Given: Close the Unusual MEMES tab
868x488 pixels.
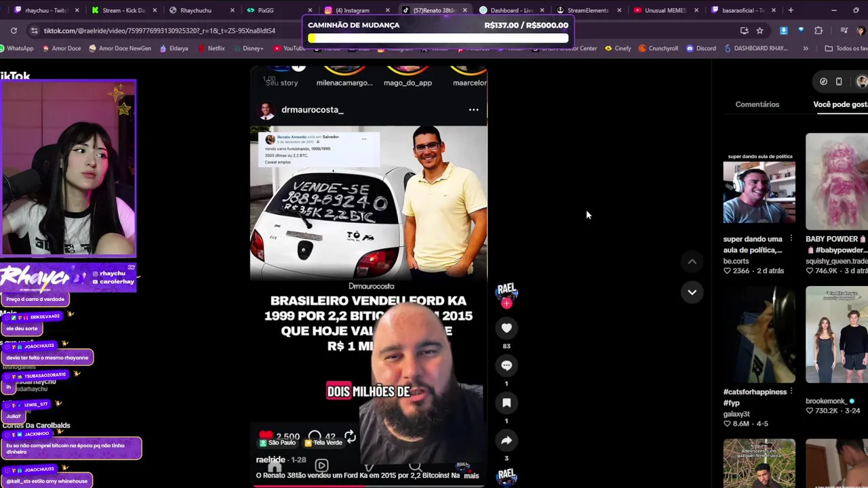Looking at the screenshot, I should click(696, 10).
